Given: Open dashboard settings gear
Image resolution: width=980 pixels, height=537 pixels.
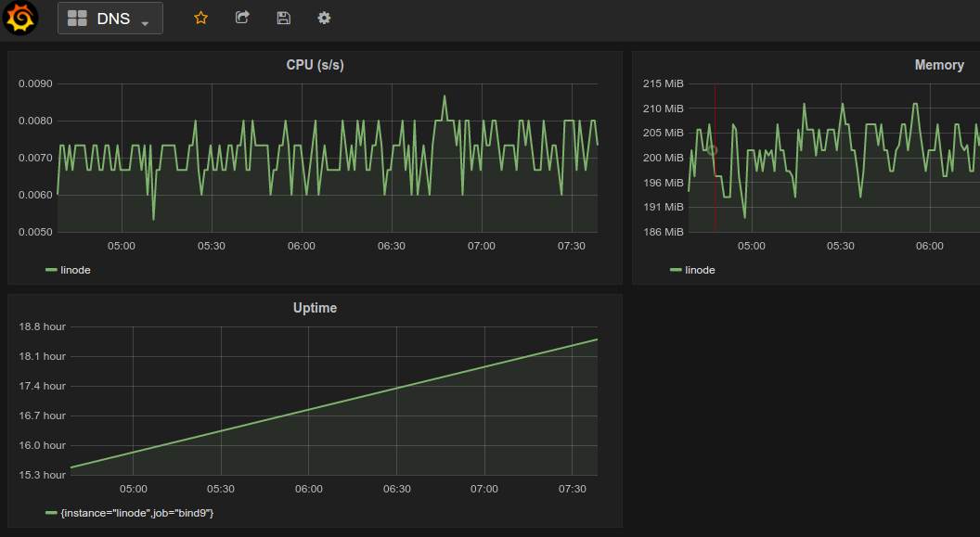Looking at the screenshot, I should 324,19.
